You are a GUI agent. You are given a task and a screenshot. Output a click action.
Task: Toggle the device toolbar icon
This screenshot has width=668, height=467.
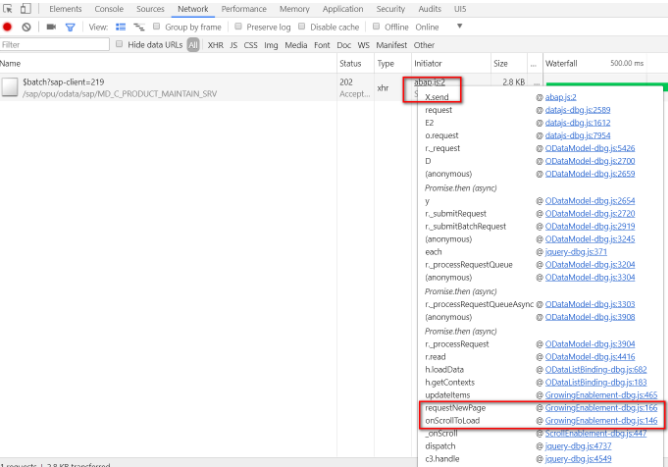(x=26, y=9)
